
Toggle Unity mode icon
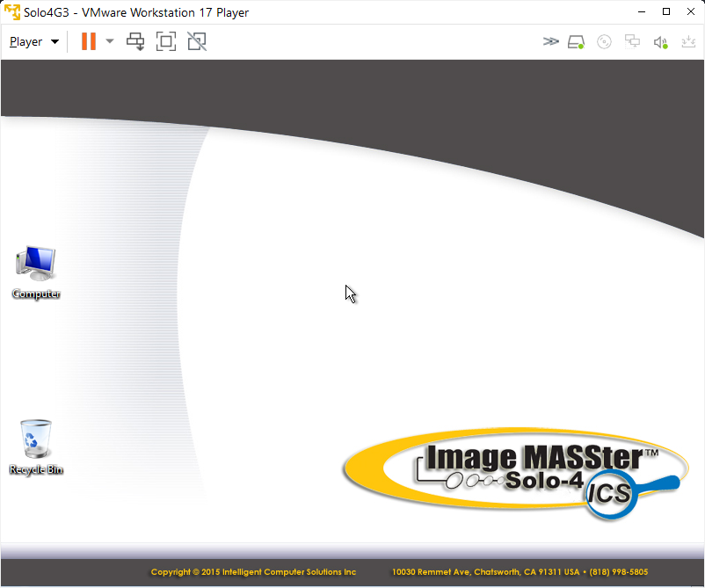[x=197, y=41]
